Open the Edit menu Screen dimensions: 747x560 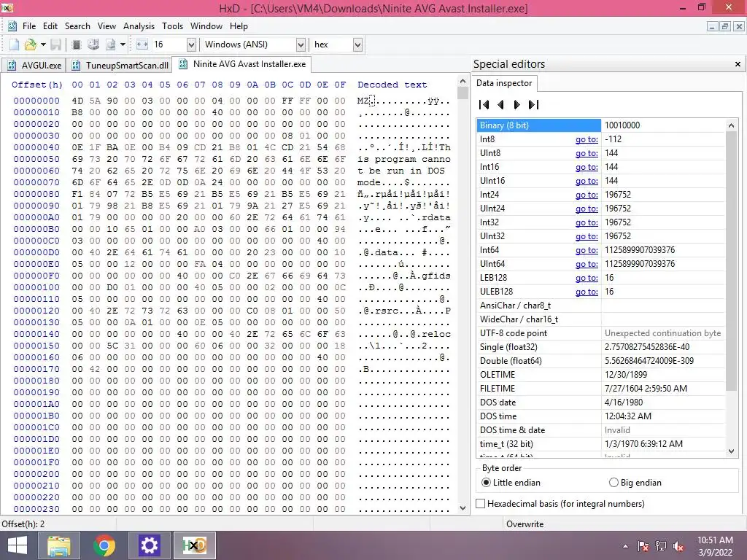click(x=50, y=26)
